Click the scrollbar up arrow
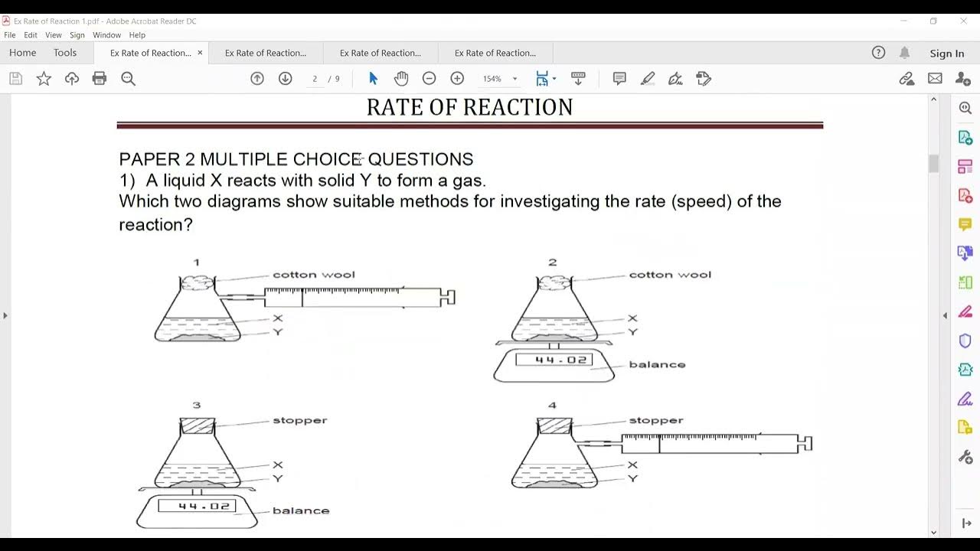This screenshot has width=980, height=551. (x=933, y=99)
